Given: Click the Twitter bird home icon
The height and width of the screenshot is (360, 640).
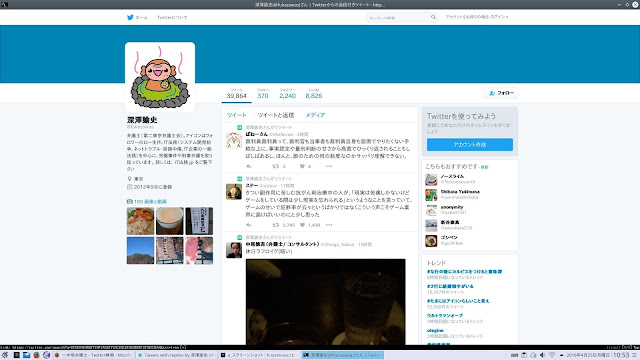Looking at the screenshot, I should point(130,18).
